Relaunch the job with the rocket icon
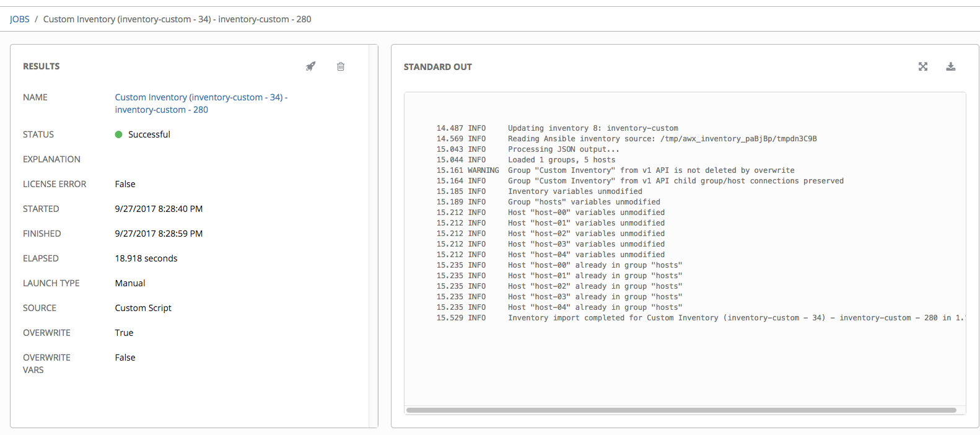The image size is (980, 435). coord(310,66)
